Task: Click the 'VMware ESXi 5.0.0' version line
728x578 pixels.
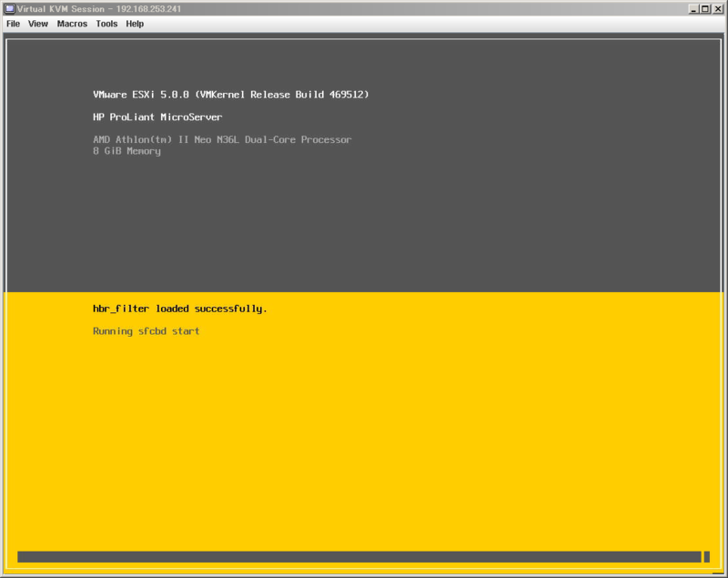Action: [x=231, y=95]
